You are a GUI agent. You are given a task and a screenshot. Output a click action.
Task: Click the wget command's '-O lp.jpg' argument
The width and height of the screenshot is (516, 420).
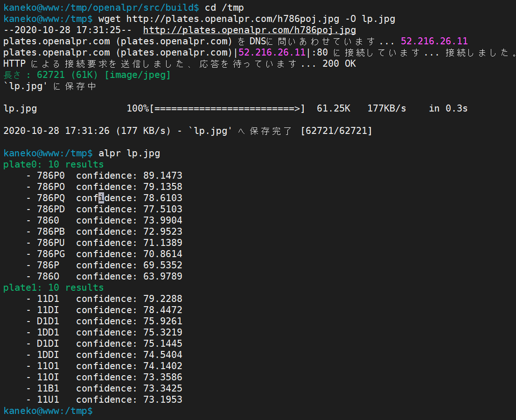tap(370, 19)
